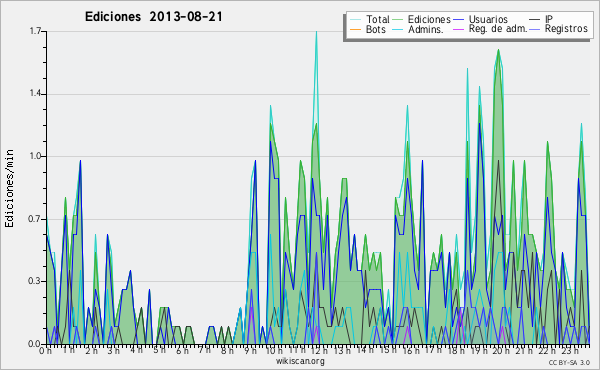This screenshot has width=600, height=370.
Task: Click the '17 h' x-axis label
Action: [x=433, y=350]
